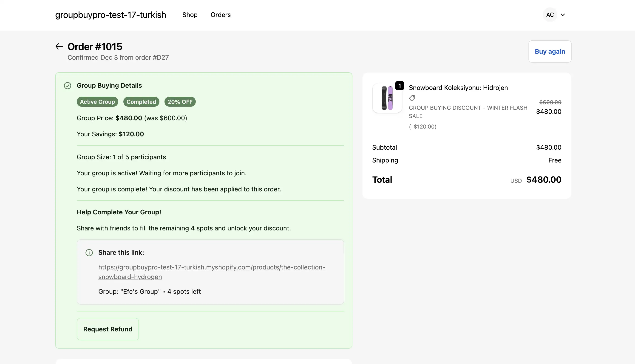This screenshot has width=635, height=364.
Task: Click the Buy again button
Action: 550,51
